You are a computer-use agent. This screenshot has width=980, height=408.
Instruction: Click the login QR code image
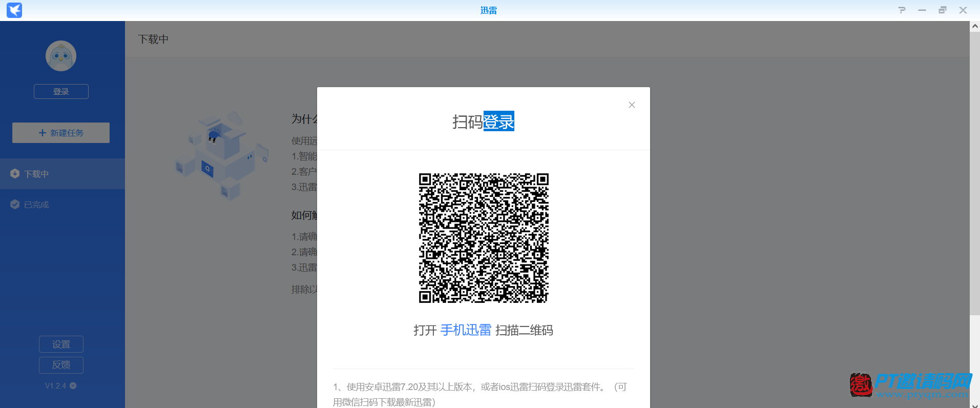point(484,238)
